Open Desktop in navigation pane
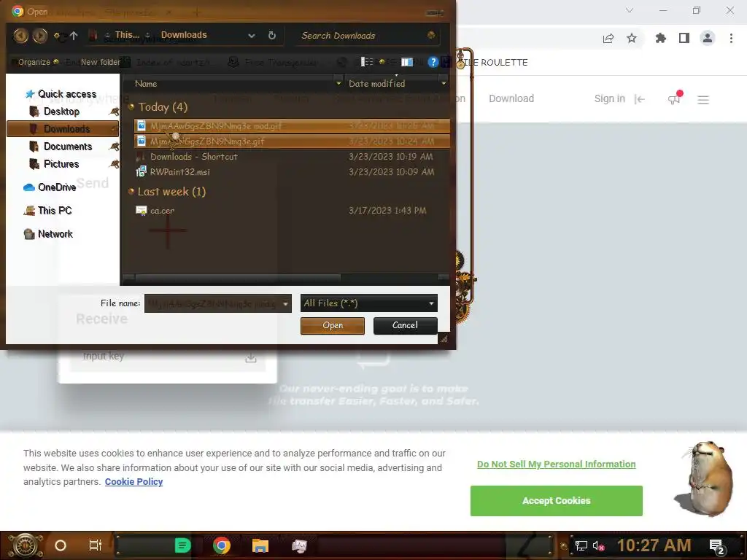Screen dimensions: 747x560 point(61,112)
